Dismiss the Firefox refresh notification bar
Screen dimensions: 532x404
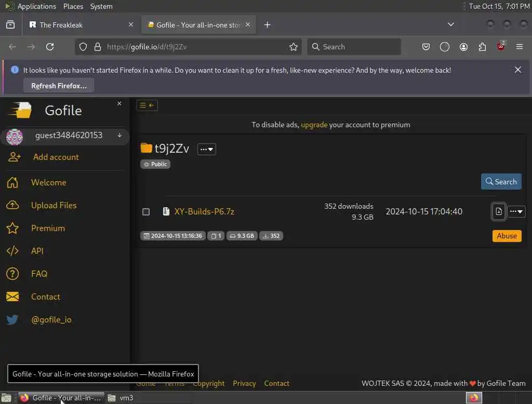click(x=518, y=70)
